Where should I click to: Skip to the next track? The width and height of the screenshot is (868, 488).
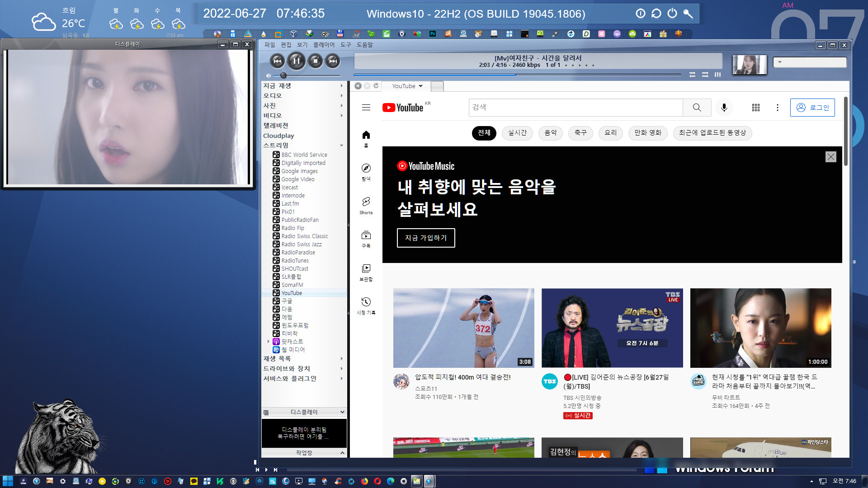point(333,61)
